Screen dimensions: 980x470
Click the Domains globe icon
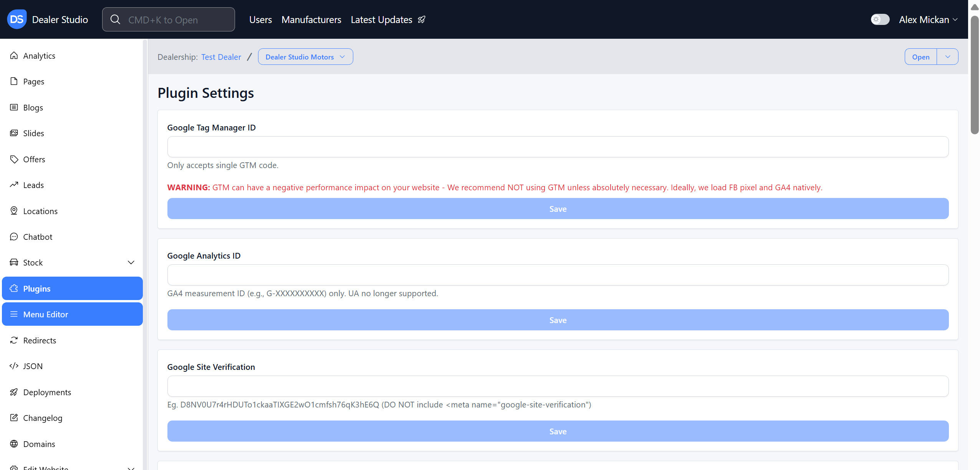[x=14, y=444]
